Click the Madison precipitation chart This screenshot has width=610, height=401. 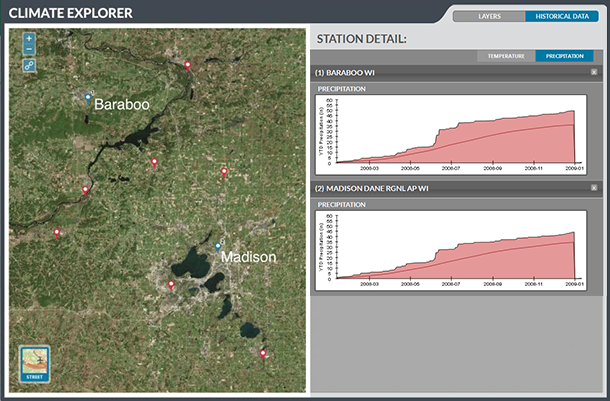451,251
